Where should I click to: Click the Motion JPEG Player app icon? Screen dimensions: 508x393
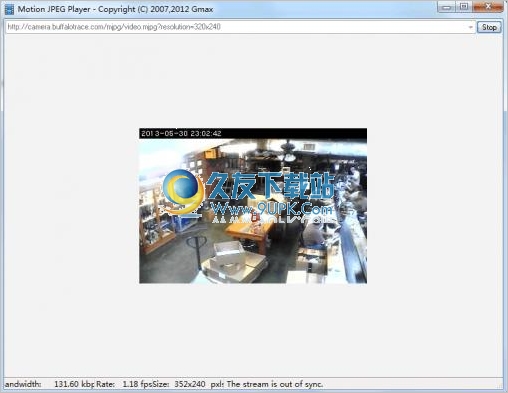click(9, 9)
